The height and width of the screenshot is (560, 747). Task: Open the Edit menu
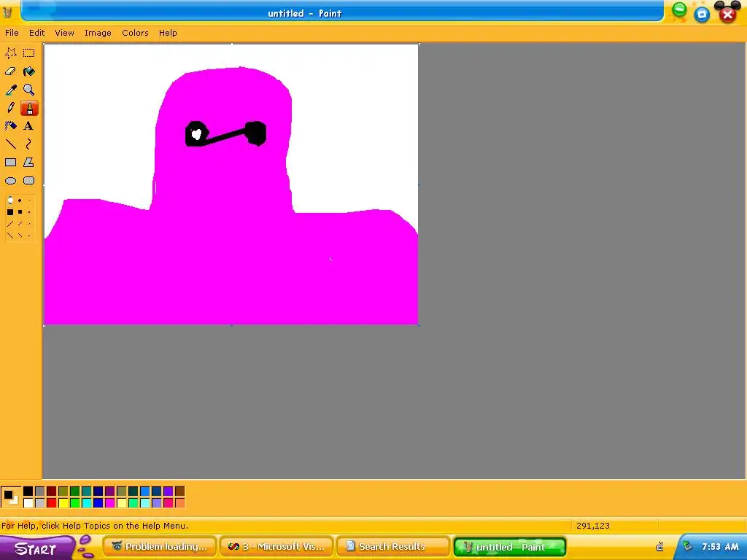tap(36, 33)
